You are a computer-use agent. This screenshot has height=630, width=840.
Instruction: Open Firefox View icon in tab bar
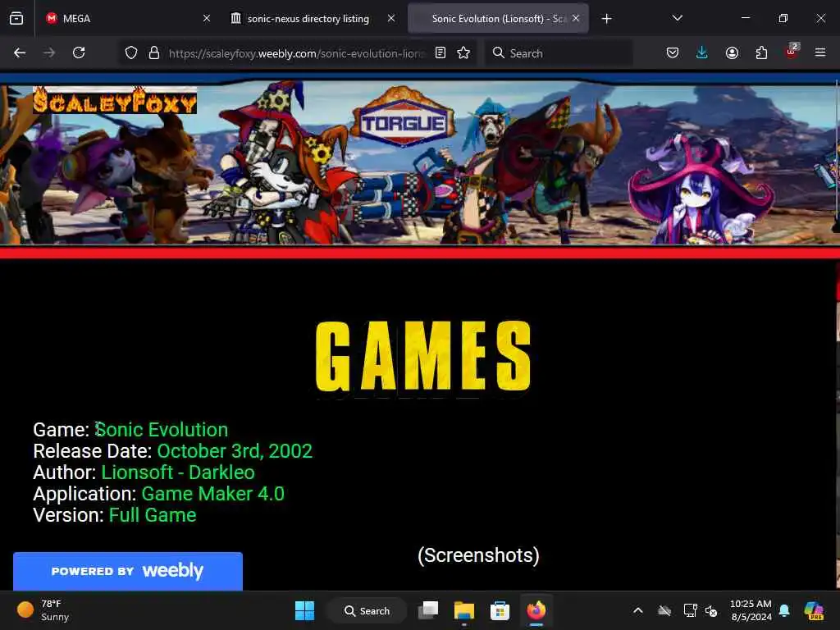(x=16, y=19)
